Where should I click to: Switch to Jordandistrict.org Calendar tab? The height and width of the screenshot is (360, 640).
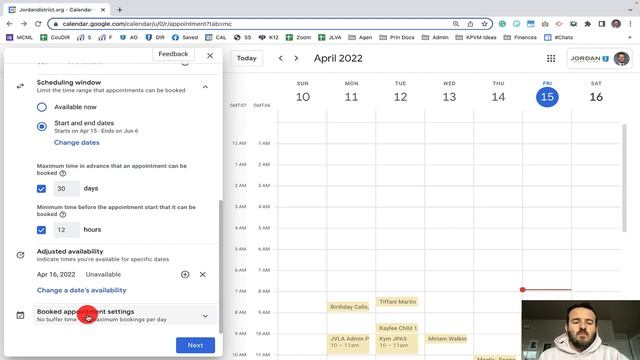pyautogui.click(x=57, y=9)
